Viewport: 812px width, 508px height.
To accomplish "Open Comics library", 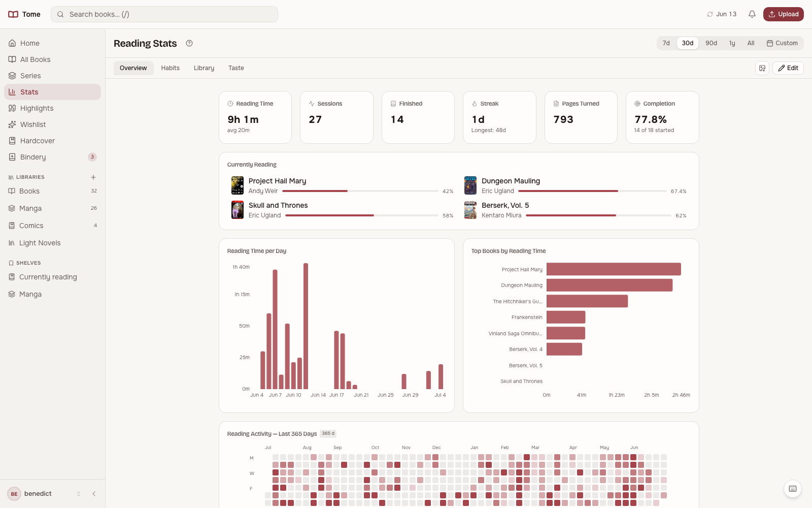I will click(53, 226).
